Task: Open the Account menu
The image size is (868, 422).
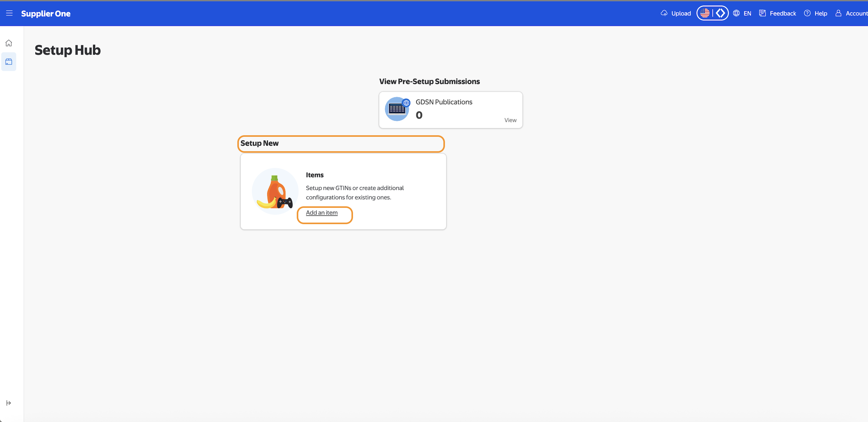Action: [856, 13]
